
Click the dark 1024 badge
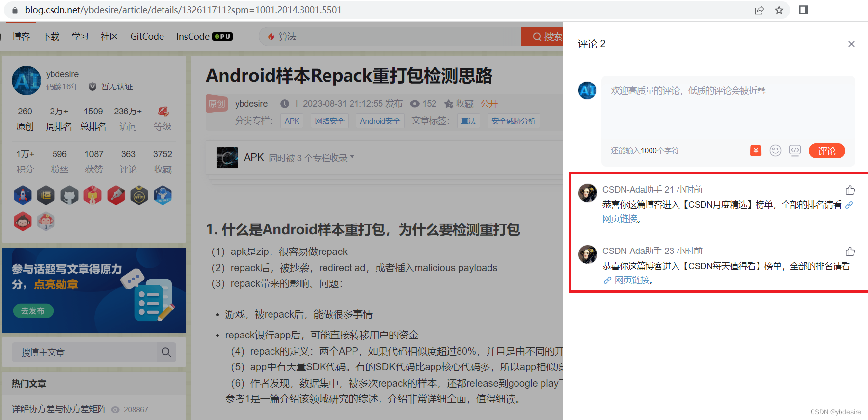[46, 196]
